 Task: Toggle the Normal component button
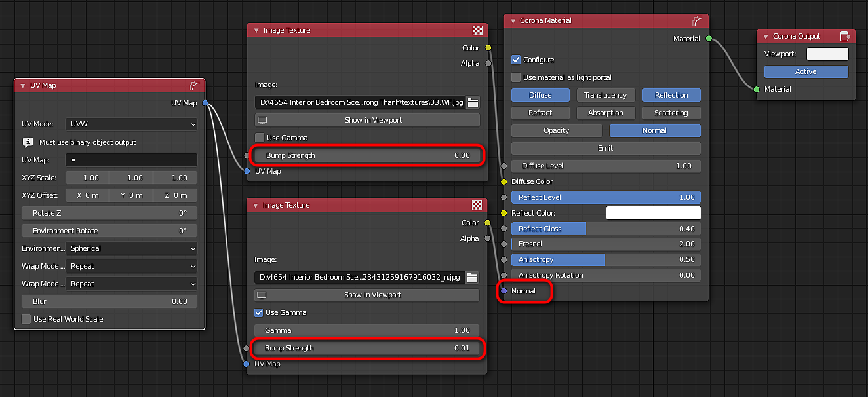click(x=655, y=130)
